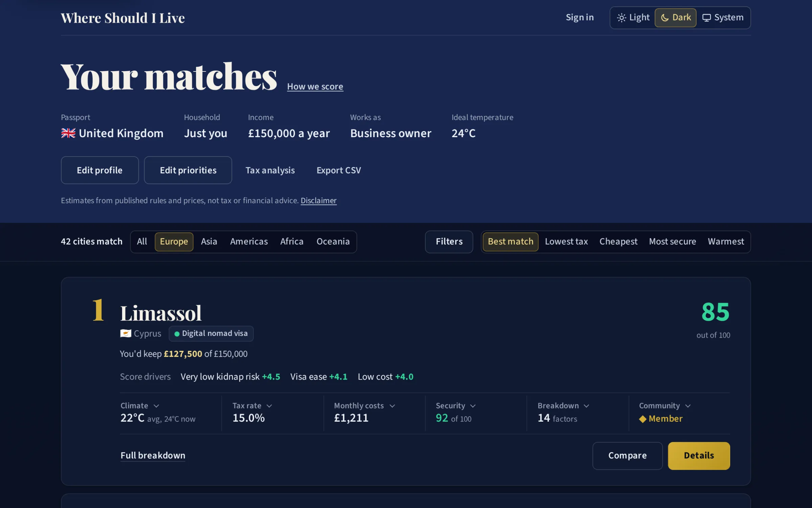Open Limassol Full breakdown link
The height and width of the screenshot is (508, 812).
coord(153,456)
